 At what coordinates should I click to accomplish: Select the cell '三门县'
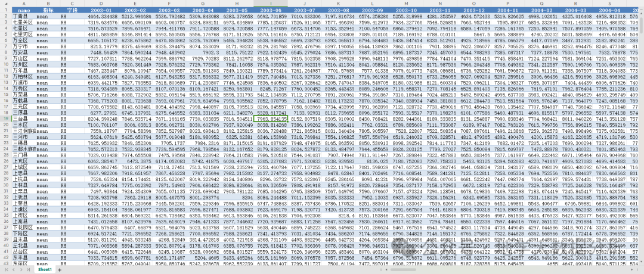(23, 155)
